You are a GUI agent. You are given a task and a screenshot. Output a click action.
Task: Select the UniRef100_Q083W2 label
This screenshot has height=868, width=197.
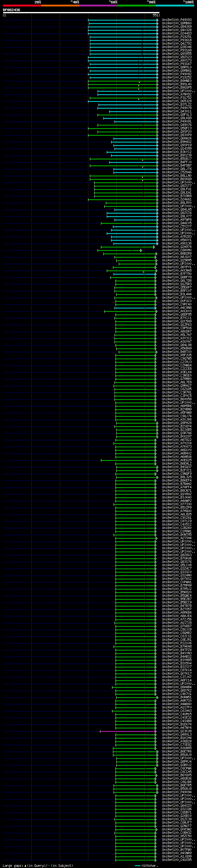(x=176, y=829)
